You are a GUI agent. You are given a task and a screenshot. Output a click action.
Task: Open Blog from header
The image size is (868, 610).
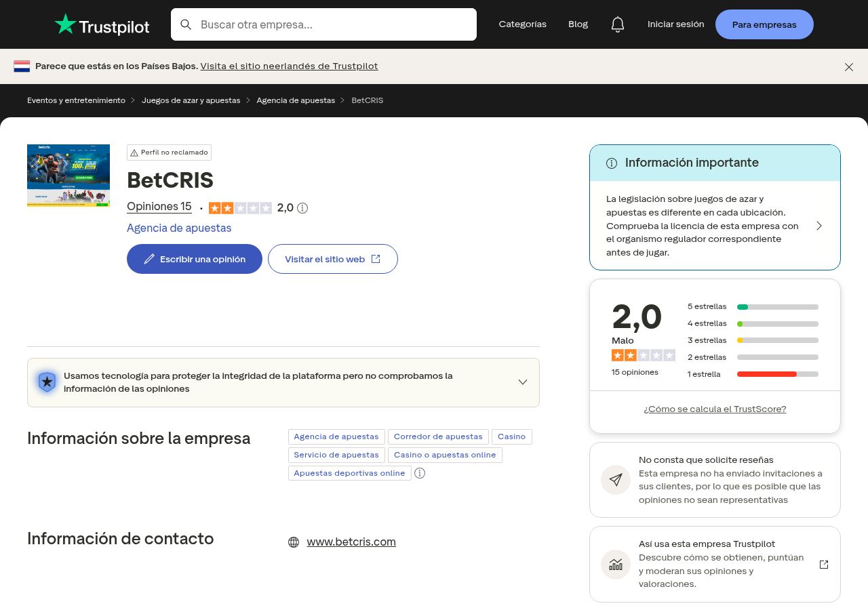[x=578, y=24]
